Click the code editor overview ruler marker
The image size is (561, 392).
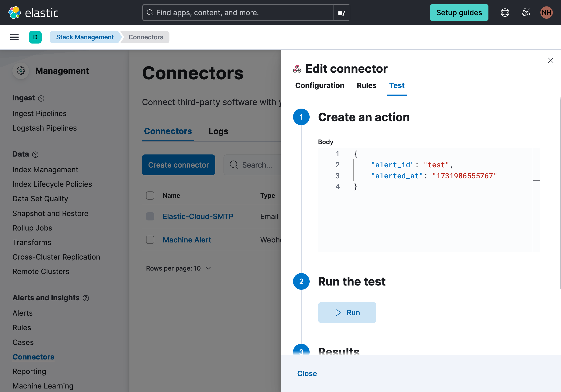coord(536,181)
